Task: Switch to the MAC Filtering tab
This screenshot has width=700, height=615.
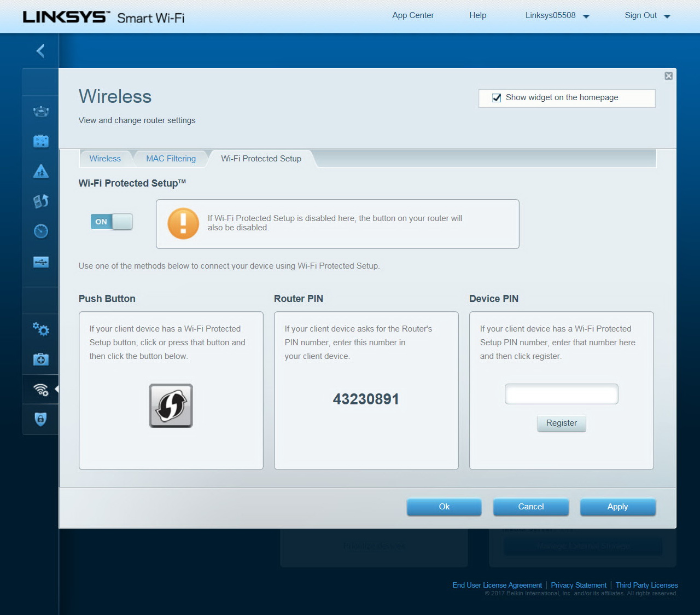Action: click(x=171, y=159)
